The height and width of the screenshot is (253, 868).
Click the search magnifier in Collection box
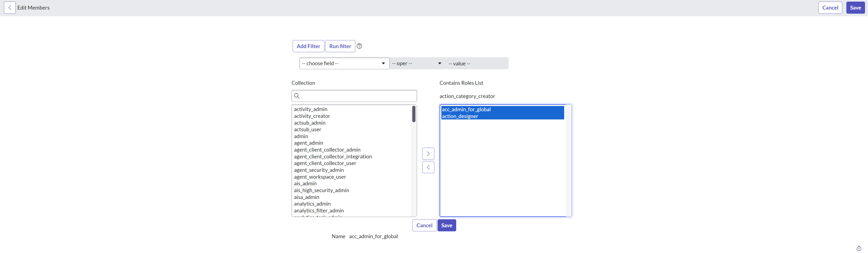[297, 96]
